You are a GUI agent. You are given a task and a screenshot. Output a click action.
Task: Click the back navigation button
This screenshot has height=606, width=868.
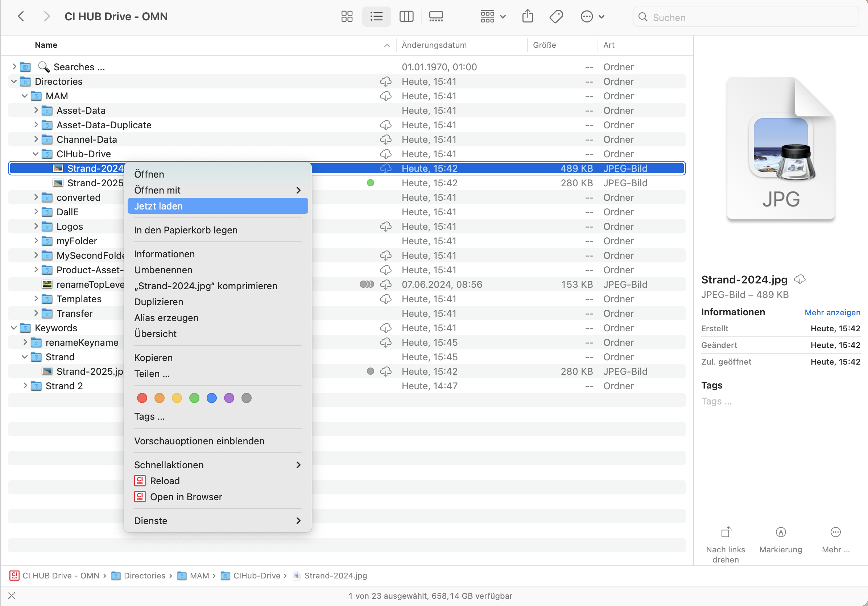coord(21,16)
